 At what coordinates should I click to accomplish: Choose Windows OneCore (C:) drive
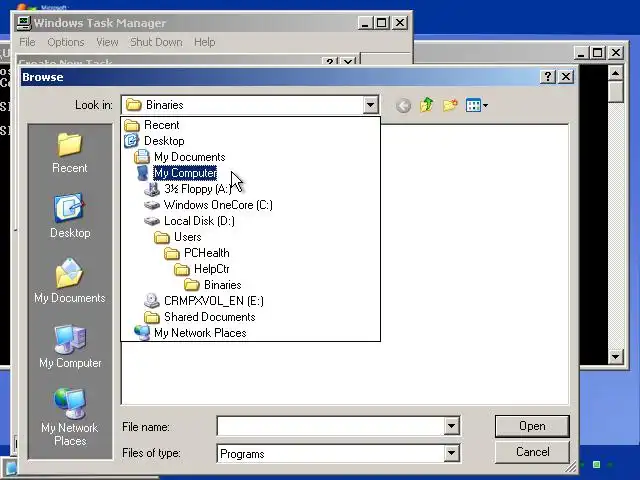click(218, 205)
